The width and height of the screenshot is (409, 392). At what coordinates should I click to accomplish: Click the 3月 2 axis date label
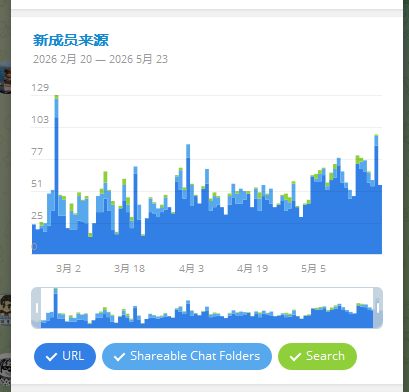pyautogui.click(x=68, y=269)
